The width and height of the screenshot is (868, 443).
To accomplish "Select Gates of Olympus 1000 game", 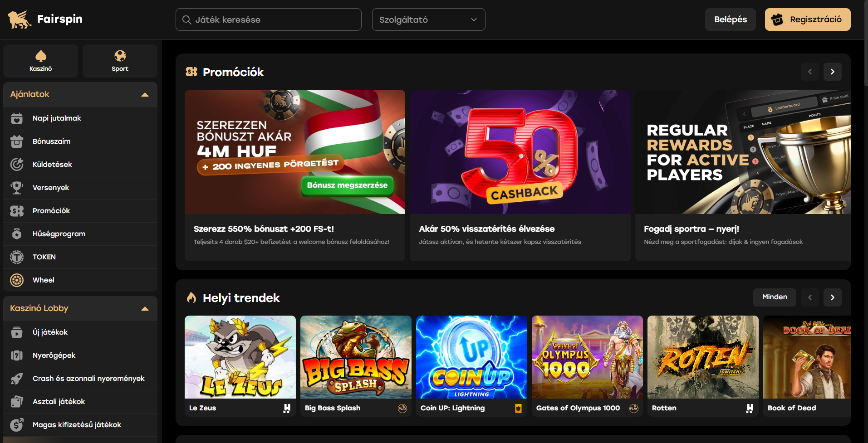I will click(x=587, y=357).
